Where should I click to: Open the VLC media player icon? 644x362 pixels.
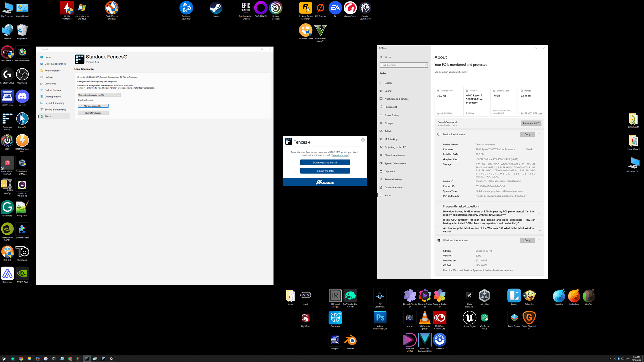coord(425,318)
